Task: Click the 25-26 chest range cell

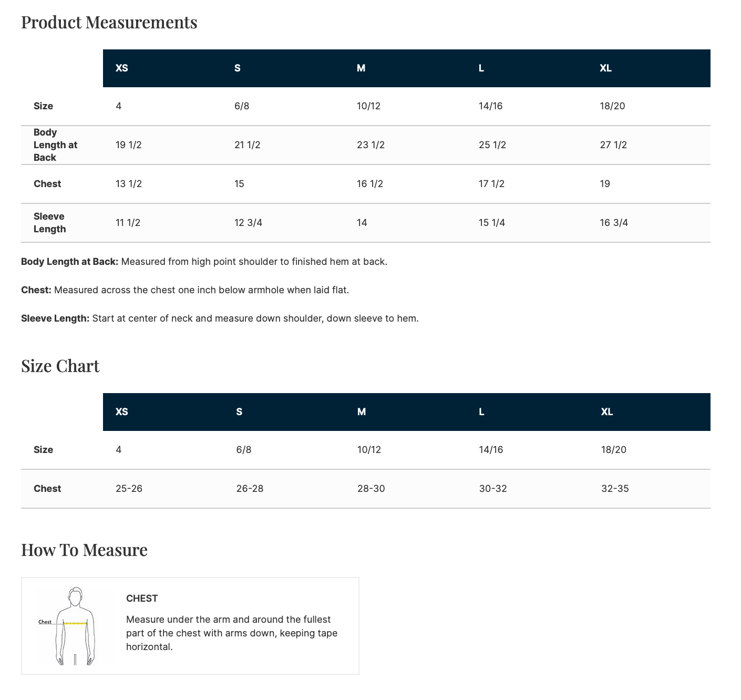Action: click(x=129, y=489)
